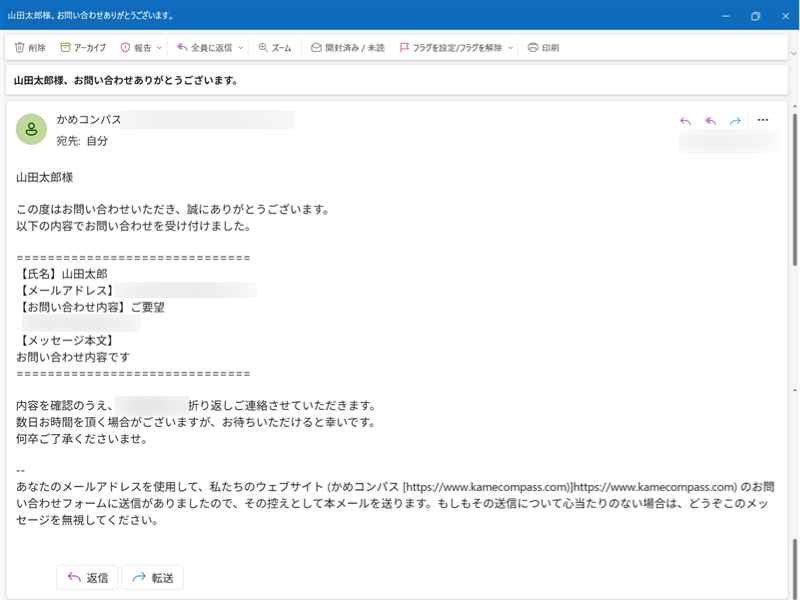Click the 返信 button at the bottom
Screen dimensions: 800x600
(87, 578)
